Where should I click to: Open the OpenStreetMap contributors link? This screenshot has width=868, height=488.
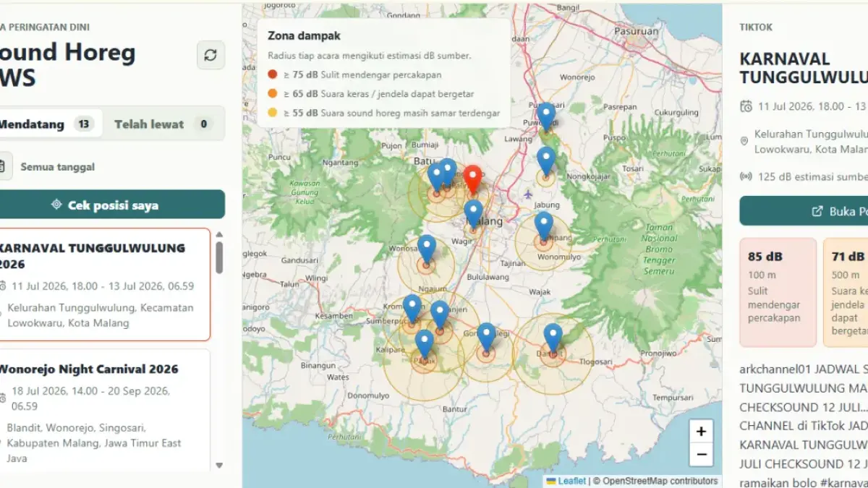660,481
